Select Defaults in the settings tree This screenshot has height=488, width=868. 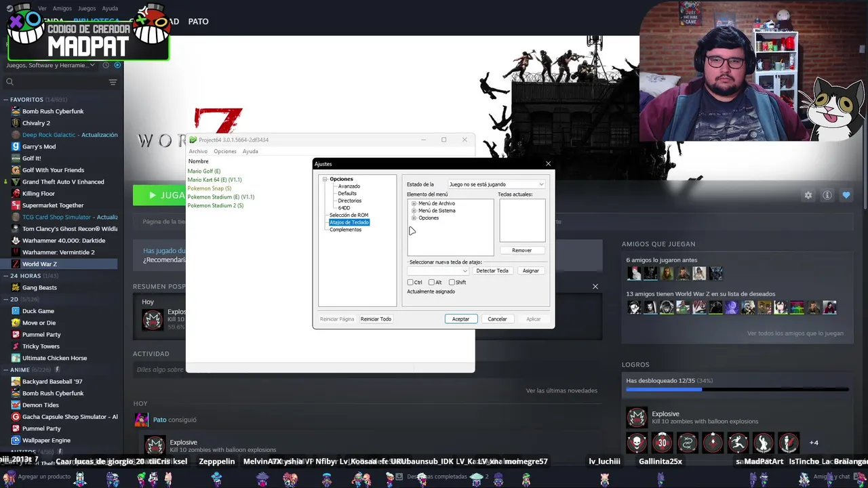[x=347, y=193]
